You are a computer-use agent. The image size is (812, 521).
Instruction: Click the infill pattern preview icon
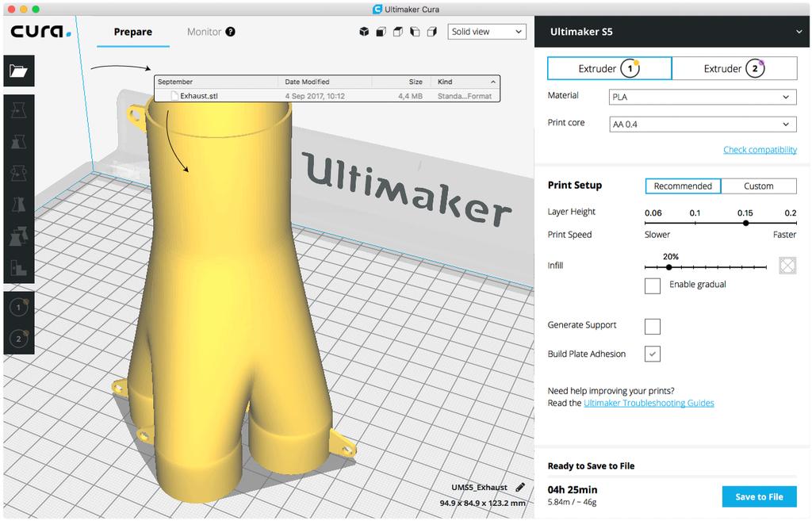787,266
